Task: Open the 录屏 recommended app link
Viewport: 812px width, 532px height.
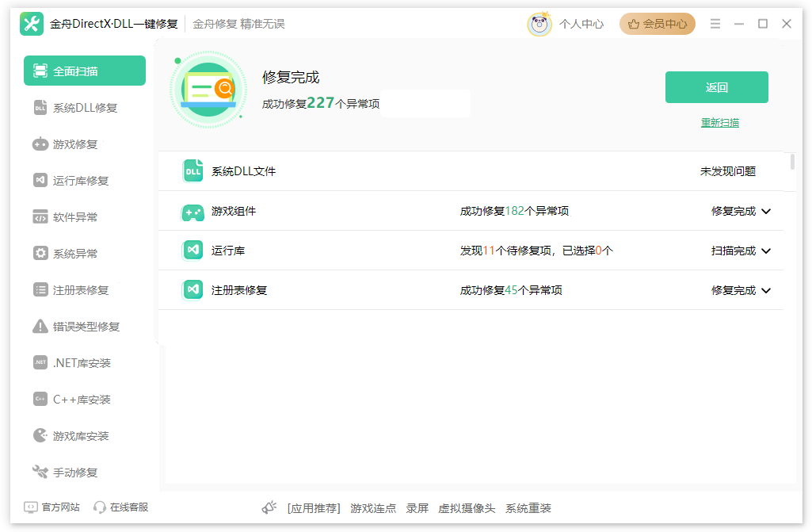Action: click(417, 508)
